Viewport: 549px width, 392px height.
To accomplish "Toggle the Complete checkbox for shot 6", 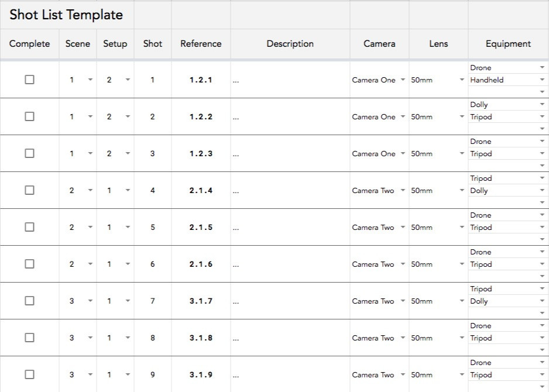I will [29, 264].
